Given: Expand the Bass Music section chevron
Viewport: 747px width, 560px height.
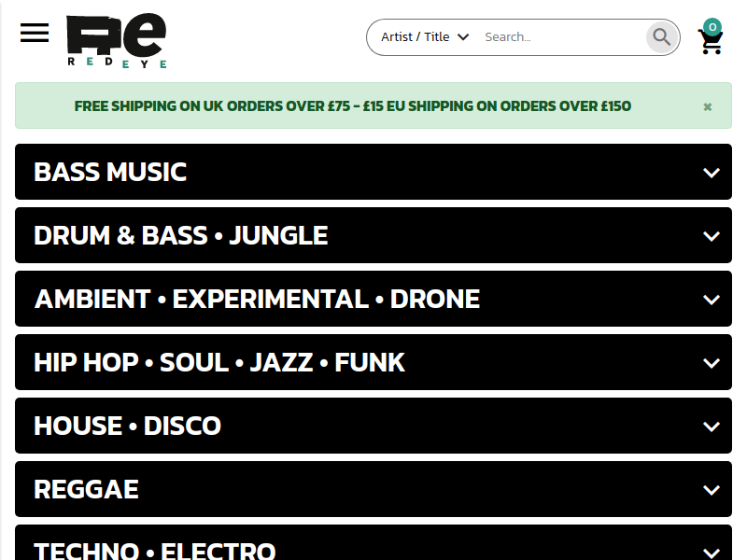Looking at the screenshot, I should click(x=712, y=173).
